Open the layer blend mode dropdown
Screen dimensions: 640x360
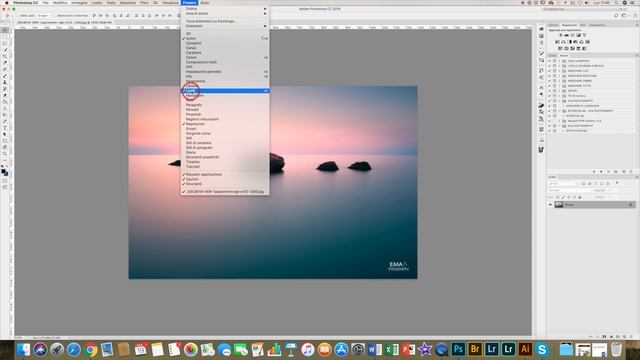click(x=569, y=190)
